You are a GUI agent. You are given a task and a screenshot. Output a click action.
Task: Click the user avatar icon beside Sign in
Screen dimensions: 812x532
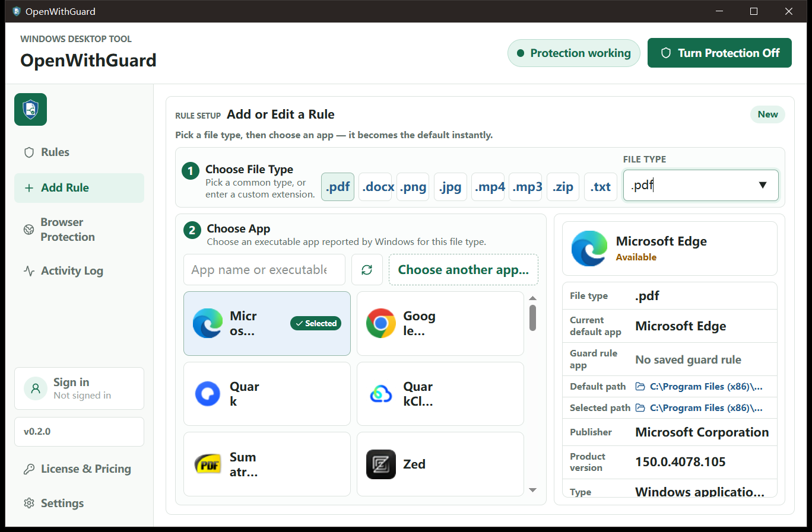point(36,388)
